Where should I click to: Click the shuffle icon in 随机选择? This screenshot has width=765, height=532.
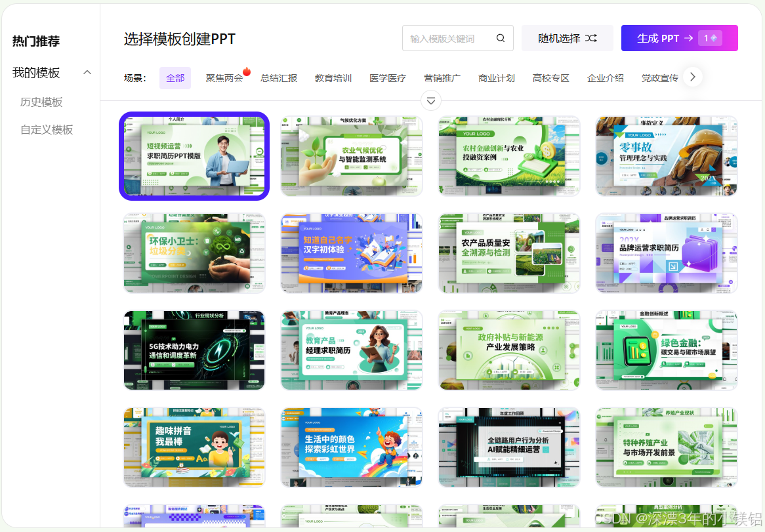pyautogui.click(x=591, y=38)
